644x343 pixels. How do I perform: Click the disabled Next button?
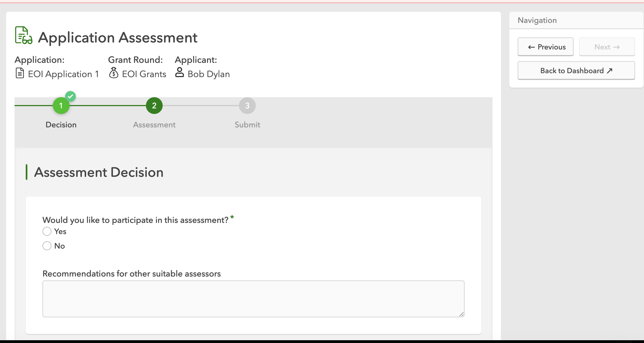click(607, 47)
